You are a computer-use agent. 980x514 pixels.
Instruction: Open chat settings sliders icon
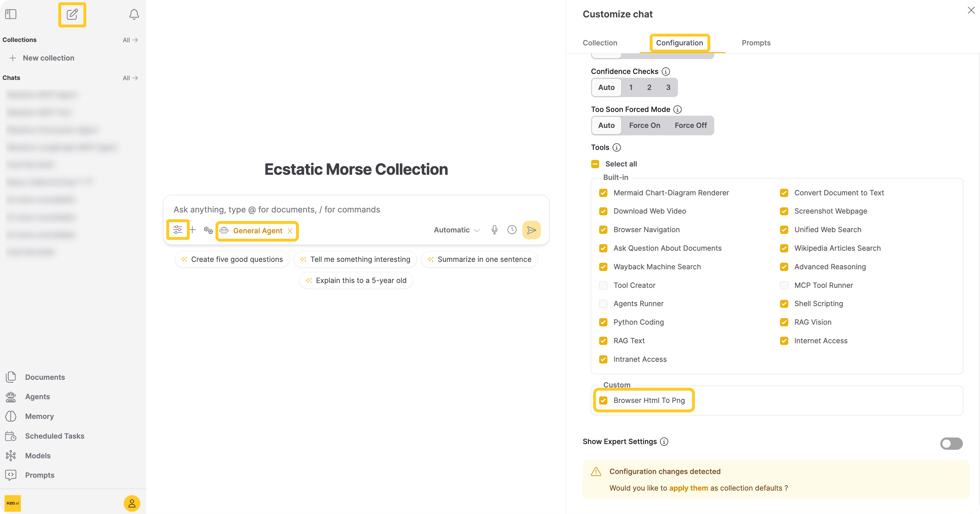coord(178,230)
